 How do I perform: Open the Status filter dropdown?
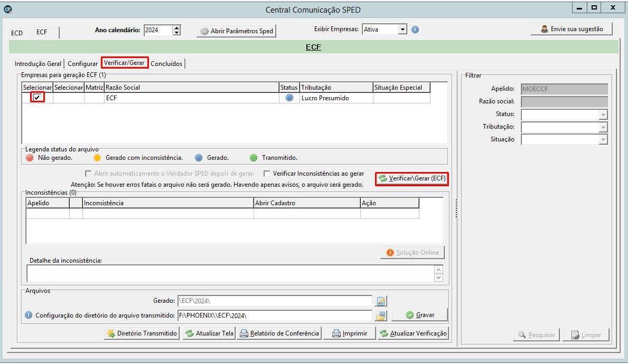coord(603,115)
